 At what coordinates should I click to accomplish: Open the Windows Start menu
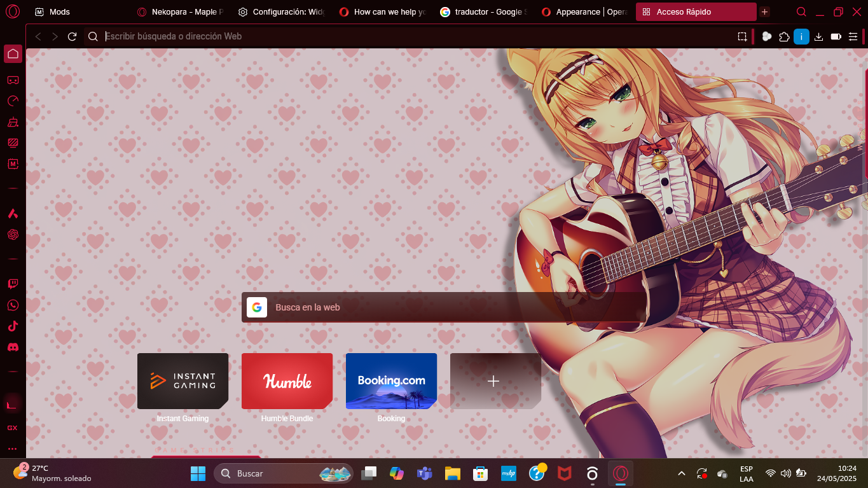[198, 473]
